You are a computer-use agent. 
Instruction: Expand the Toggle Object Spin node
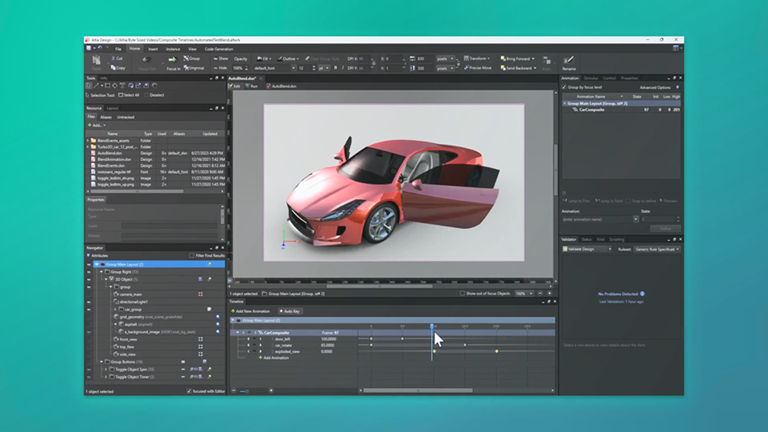point(105,369)
